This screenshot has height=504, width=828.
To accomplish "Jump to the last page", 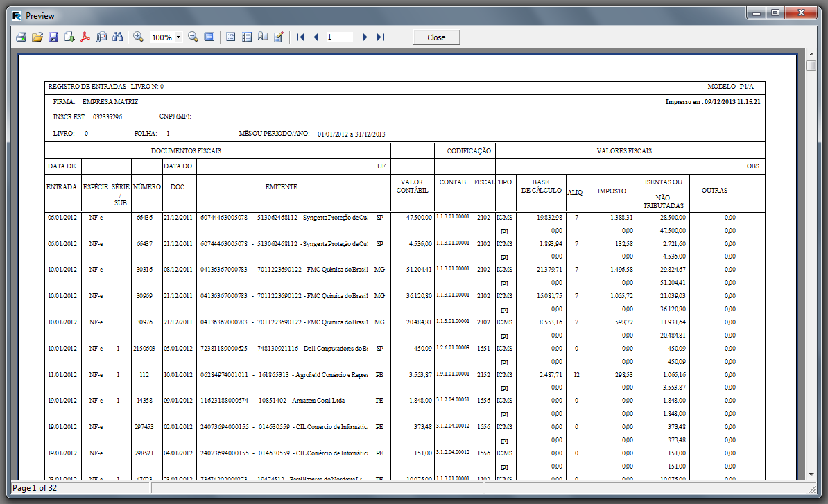I will pyautogui.click(x=381, y=37).
